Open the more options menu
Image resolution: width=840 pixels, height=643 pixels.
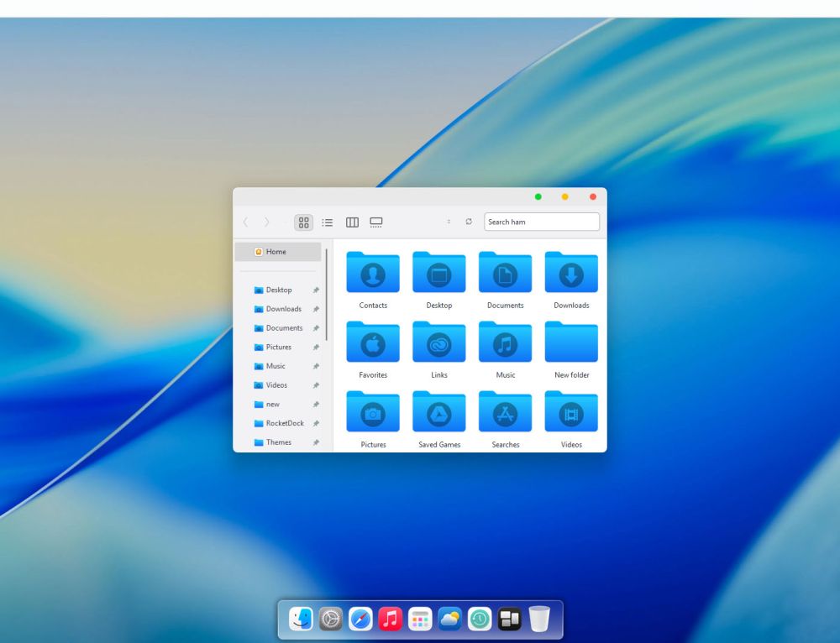point(449,222)
